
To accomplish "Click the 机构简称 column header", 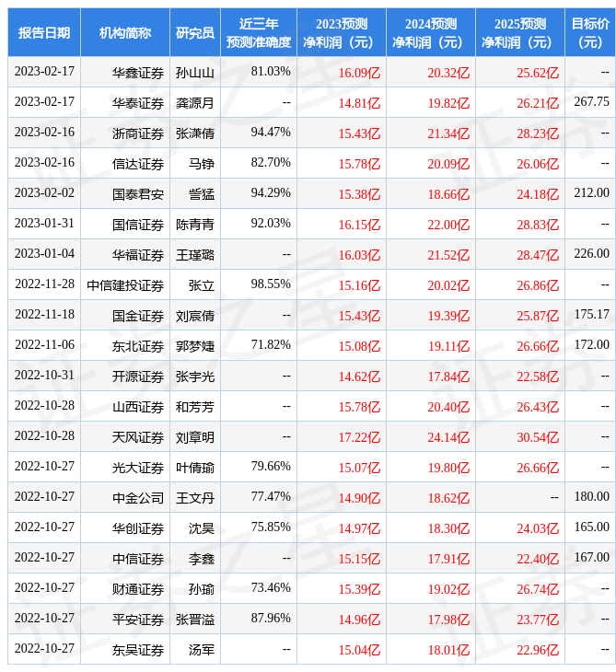I will pos(125,32).
